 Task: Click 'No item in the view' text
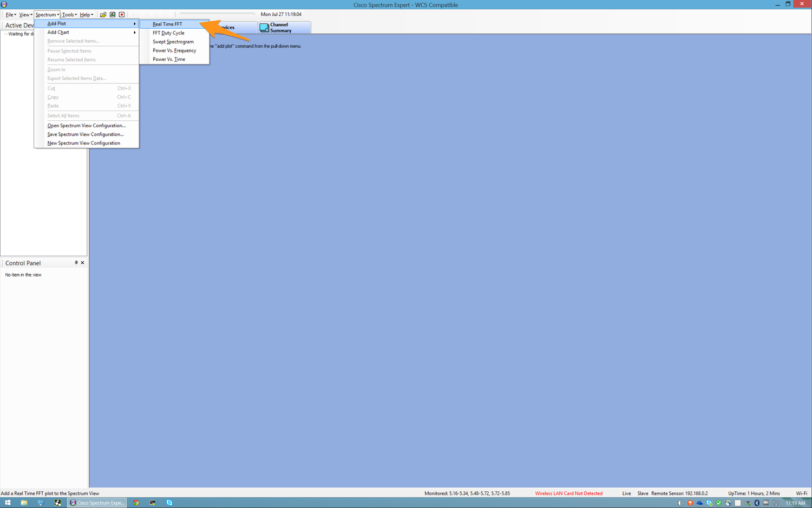[23, 275]
